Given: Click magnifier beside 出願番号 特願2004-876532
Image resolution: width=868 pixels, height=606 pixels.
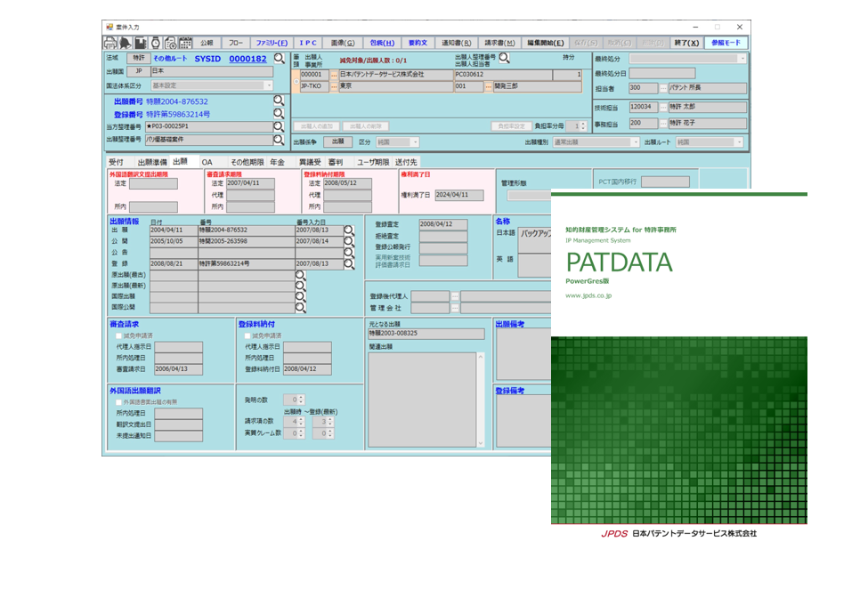Looking at the screenshot, I should click(279, 101).
